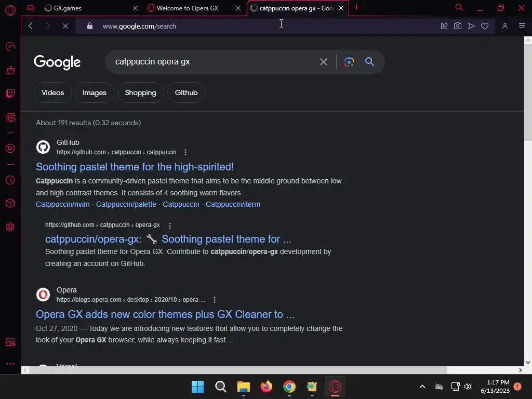Viewport: 532px width, 399px height.
Task: Open History clock icon in sidebar
Action: point(10,180)
